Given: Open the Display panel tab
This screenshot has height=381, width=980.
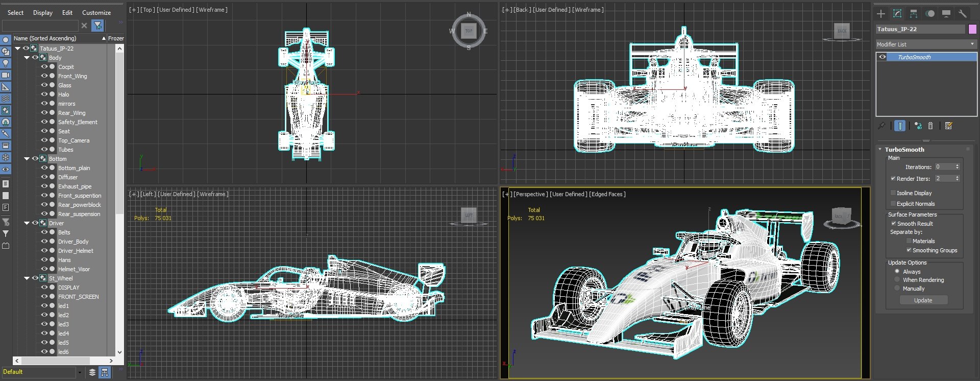Looking at the screenshot, I should pyautogui.click(x=946, y=14).
